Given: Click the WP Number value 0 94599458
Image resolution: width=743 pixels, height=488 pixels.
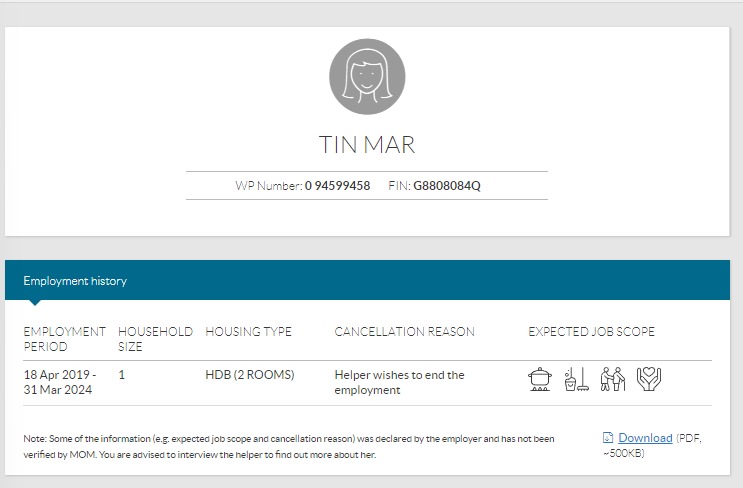Looking at the screenshot, I should [337, 186].
